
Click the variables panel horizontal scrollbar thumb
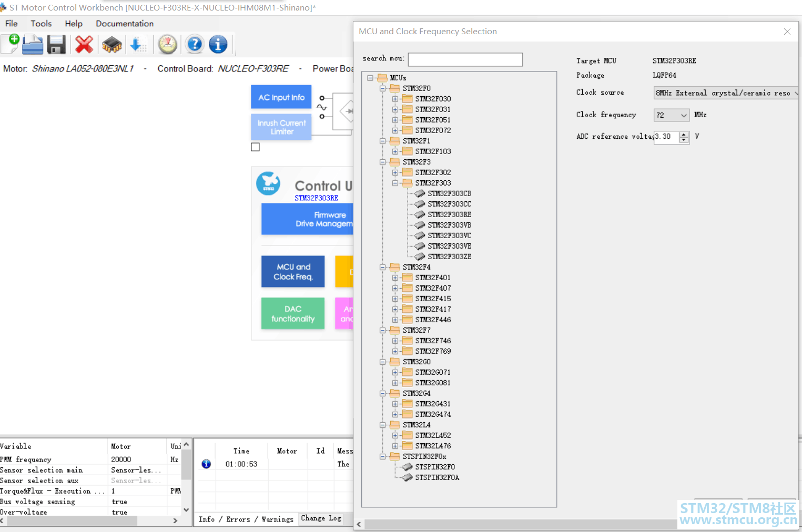72,520
